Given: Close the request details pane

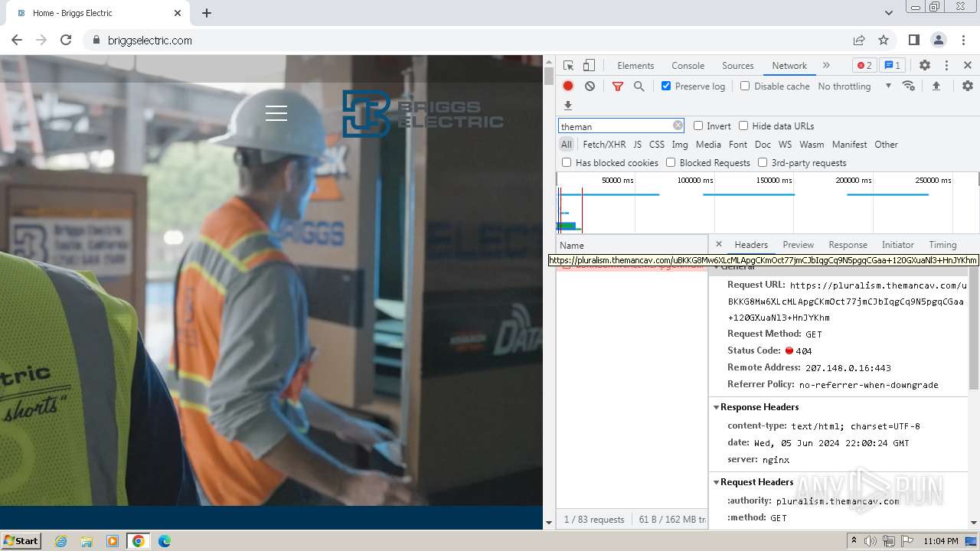Looking at the screenshot, I should [x=718, y=244].
